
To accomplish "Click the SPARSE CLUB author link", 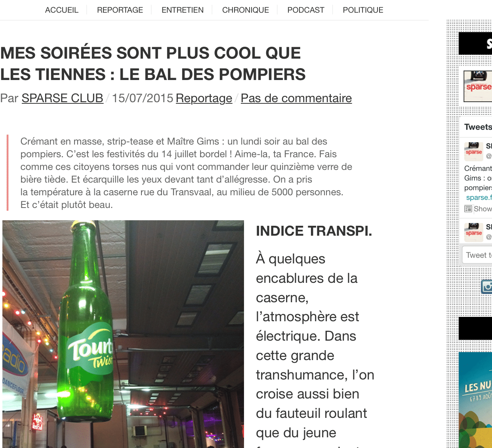I will pyautogui.click(x=63, y=98).
